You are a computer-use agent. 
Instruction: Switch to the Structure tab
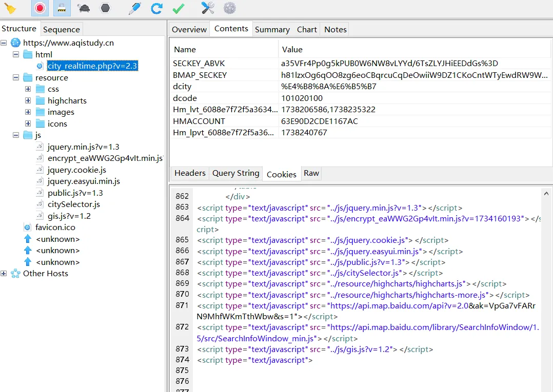click(x=19, y=29)
